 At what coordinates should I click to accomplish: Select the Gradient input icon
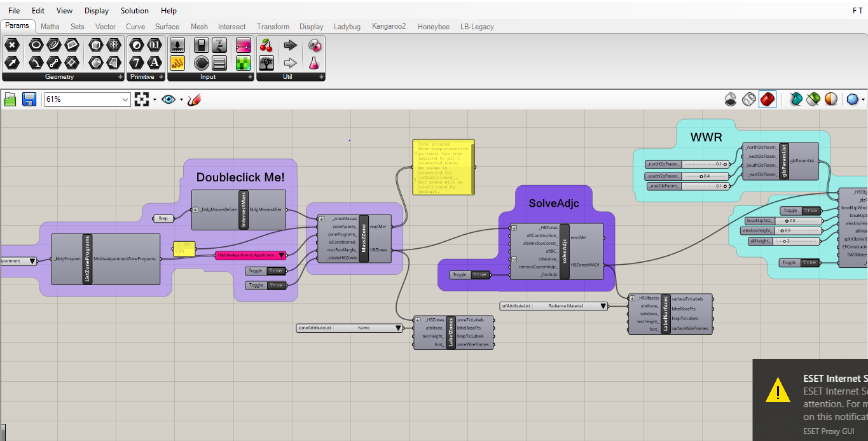pyautogui.click(x=244, y=45)
